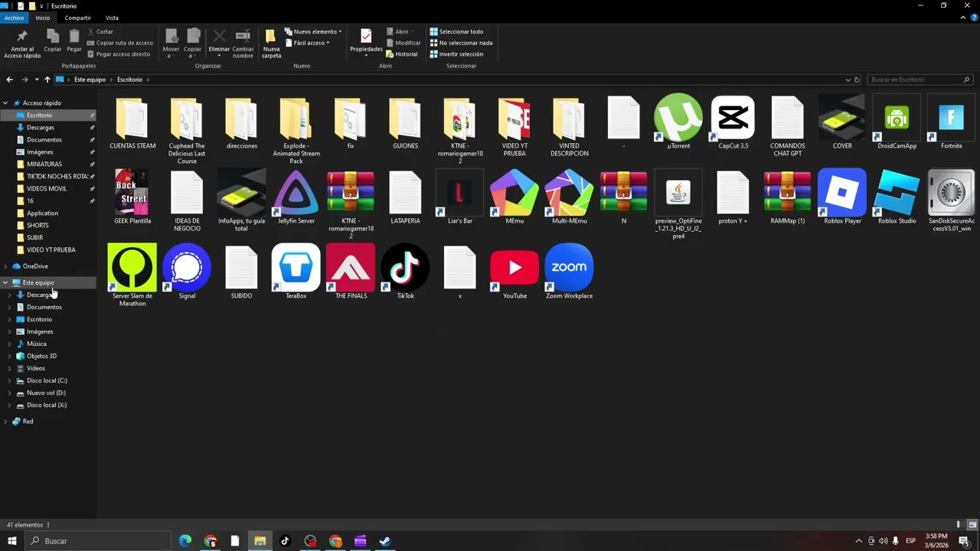Create a folder with Nueva carpeta
The width and height of the screenshot is (980, 551).
coord(271,43)
